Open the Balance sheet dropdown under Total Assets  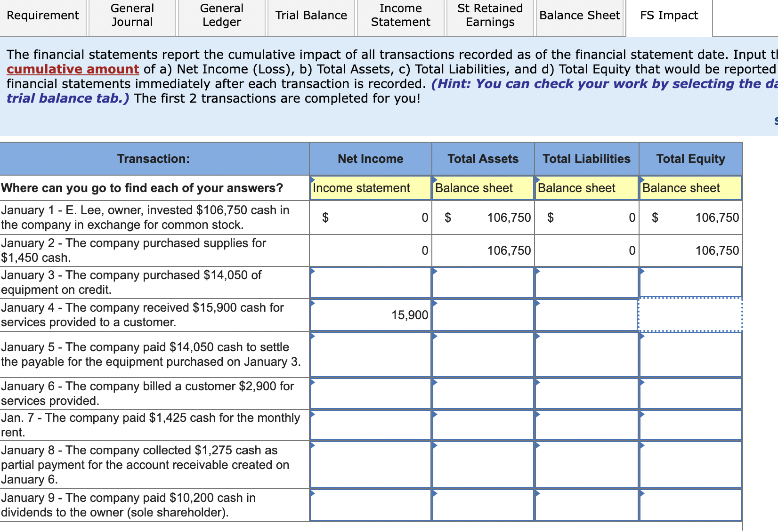482,188
